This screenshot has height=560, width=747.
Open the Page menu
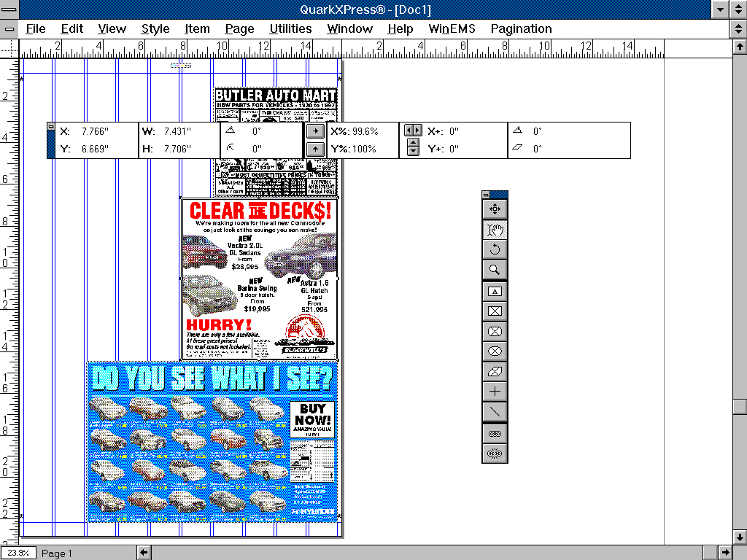pos(239,29)
